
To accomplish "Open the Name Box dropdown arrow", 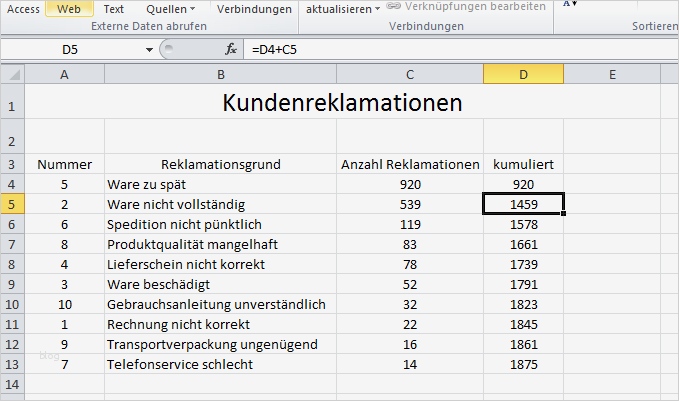I will click(x=149, y=50).
